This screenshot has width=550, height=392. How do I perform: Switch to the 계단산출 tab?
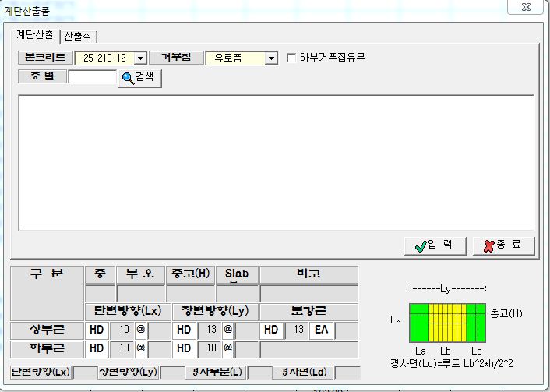coord(35,35)
